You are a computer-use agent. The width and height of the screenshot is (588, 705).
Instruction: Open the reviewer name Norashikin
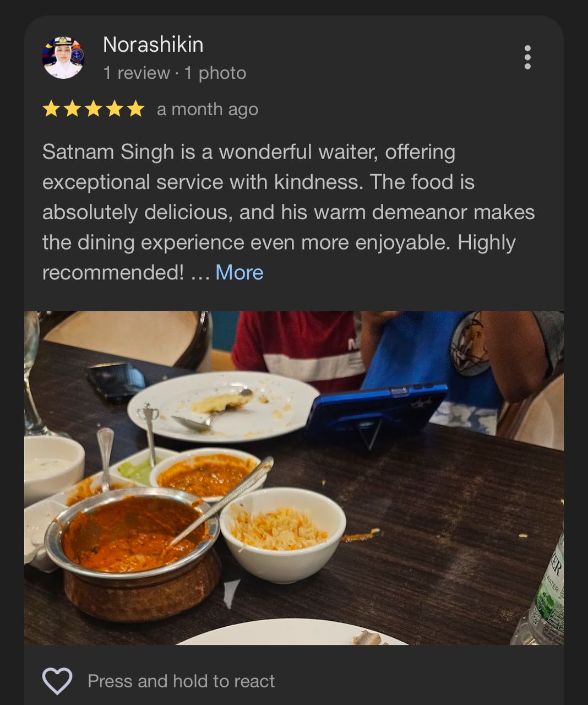pos(153,45)
